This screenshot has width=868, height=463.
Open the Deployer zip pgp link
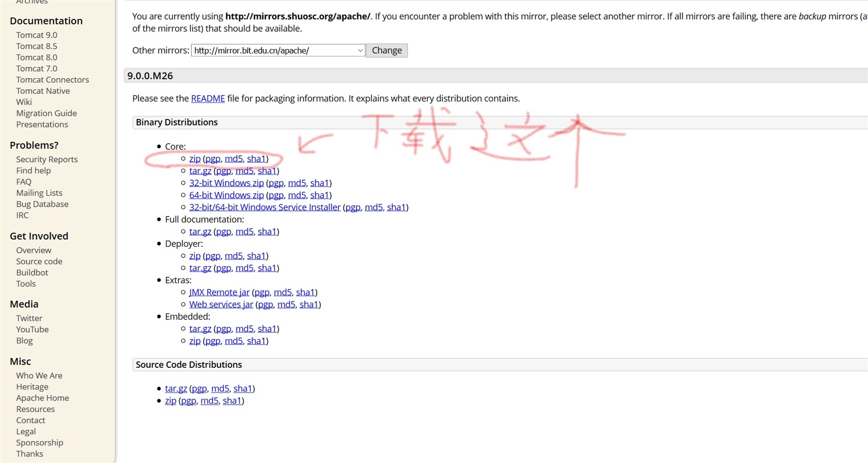click(x=213, y=256)
